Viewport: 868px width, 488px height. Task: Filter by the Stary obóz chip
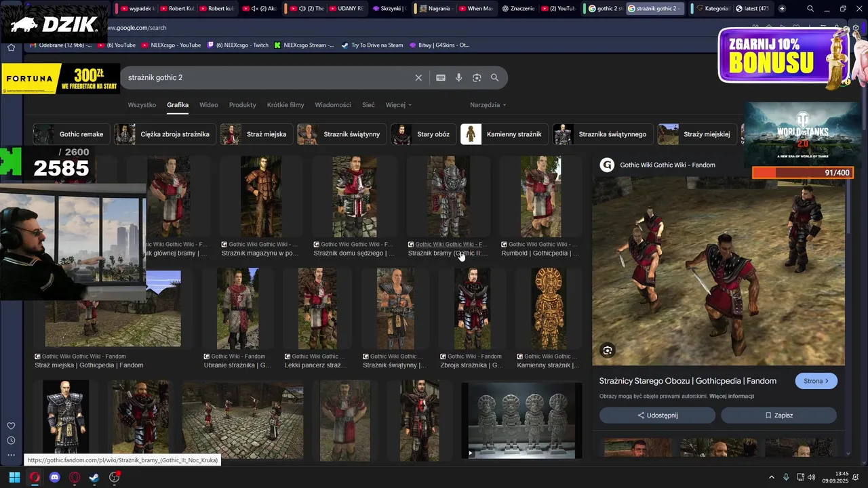(423, 134)
